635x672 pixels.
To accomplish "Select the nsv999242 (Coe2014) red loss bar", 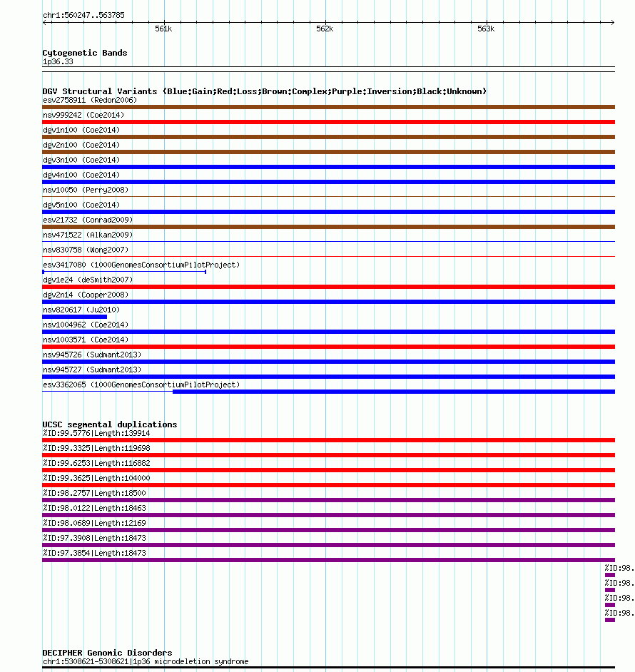I will (x=328, y=122).
